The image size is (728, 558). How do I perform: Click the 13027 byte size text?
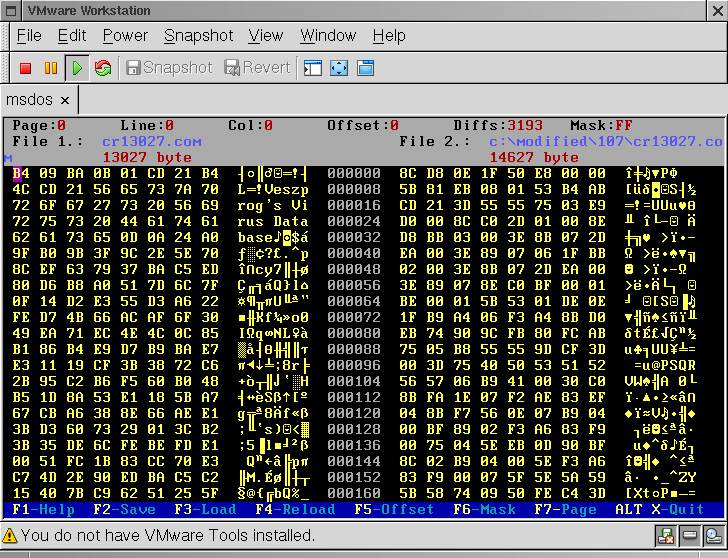point(147,157)
